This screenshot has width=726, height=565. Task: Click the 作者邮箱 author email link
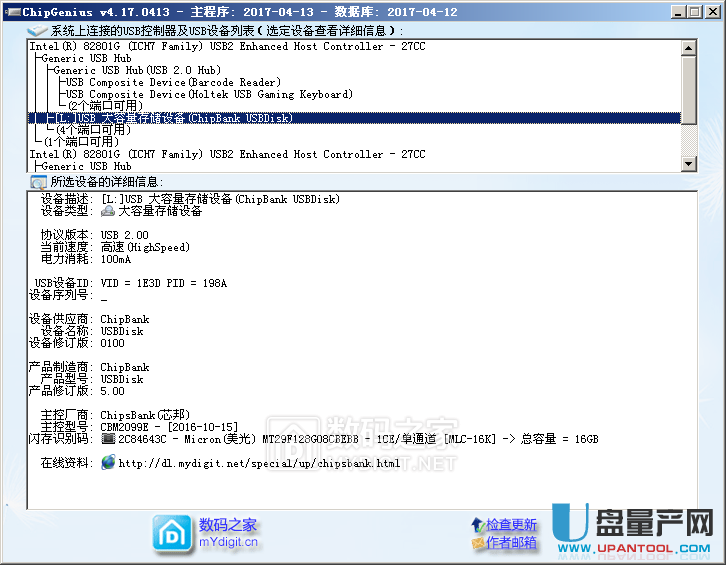(511, 543)
